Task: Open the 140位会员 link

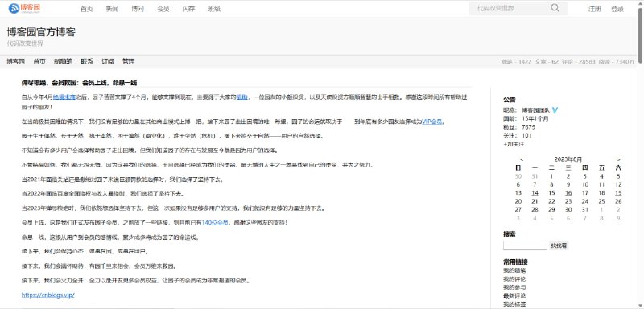Action: pos(215,223)
